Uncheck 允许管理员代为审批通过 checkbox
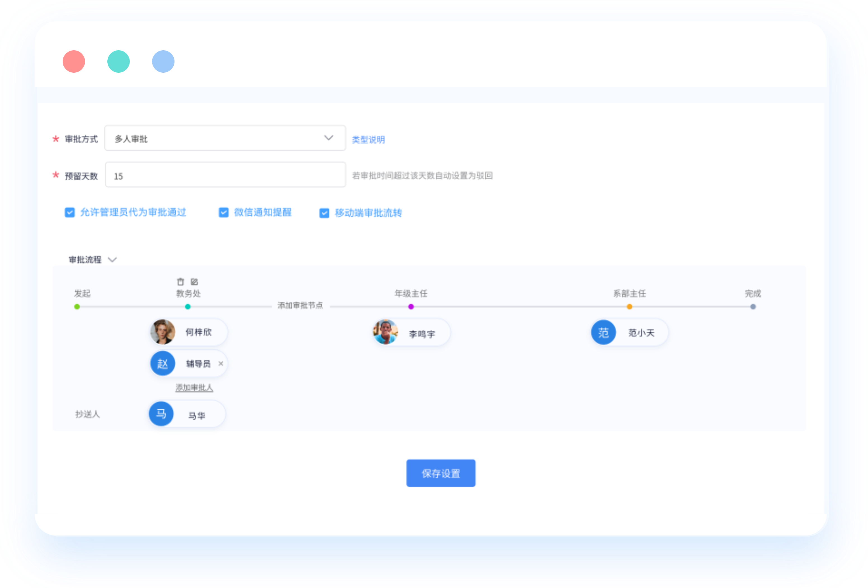The image size is (868, 588). pyautogui.click(x=70, y=212)
